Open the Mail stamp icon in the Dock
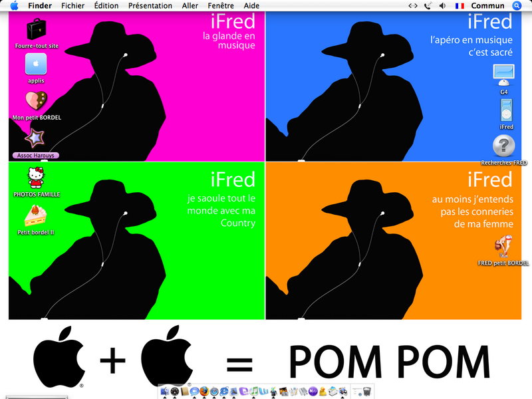This screenshot has height=399, width=532. [x=234, y=391]
